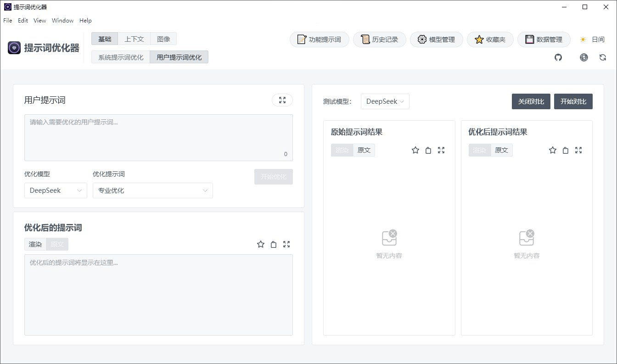Switch to the 图像 tab

point(163,39)
